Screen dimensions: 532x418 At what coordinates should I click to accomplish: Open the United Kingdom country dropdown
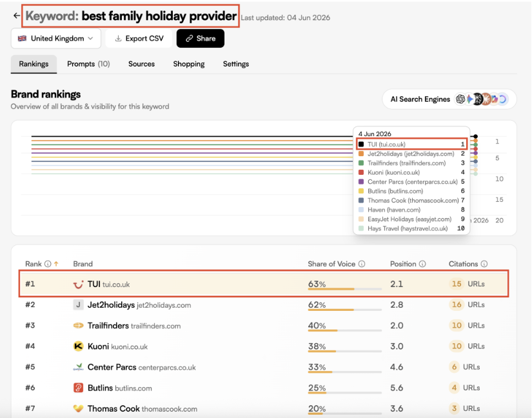56,38
